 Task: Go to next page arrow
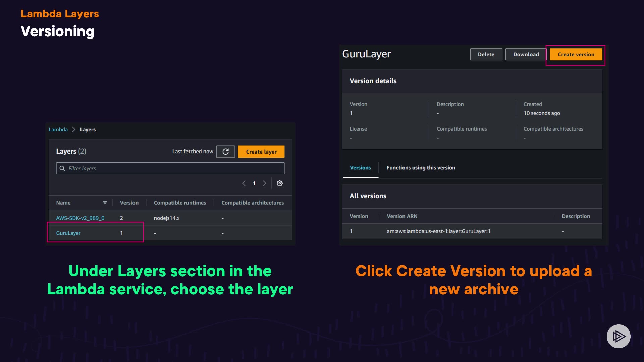tap(265, 183)
